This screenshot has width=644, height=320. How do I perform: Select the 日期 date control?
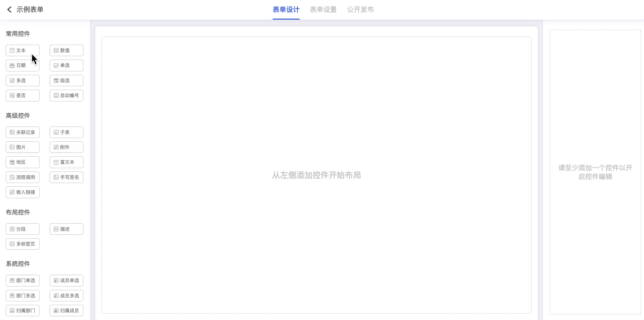point(22,66)
